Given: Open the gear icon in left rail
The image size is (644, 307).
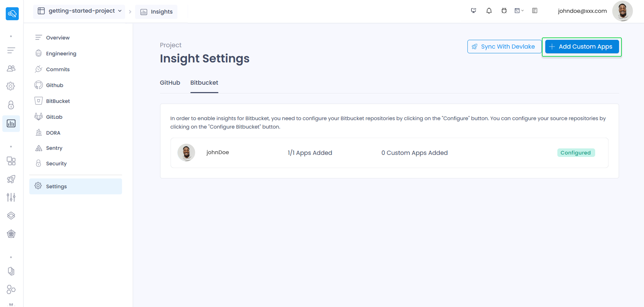Looking at the screenshot, I should coord(11,86).
